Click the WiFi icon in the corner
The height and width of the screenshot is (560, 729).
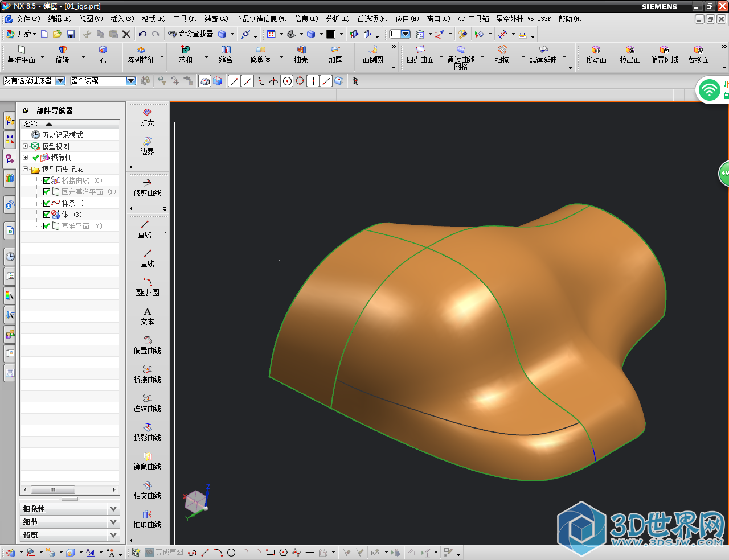pyautogui.click(x=709, y=90)
